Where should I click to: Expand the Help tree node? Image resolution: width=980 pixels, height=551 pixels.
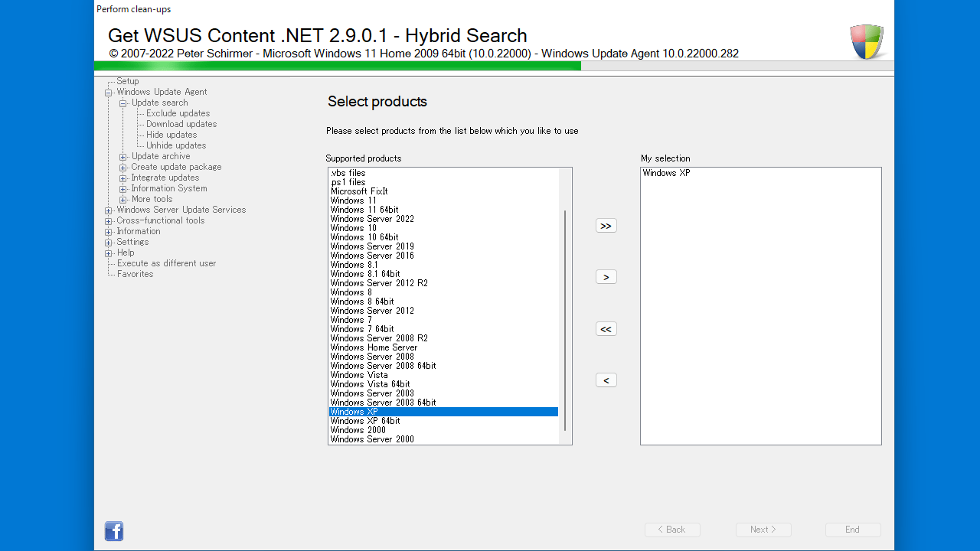click(x=109, y=253)
